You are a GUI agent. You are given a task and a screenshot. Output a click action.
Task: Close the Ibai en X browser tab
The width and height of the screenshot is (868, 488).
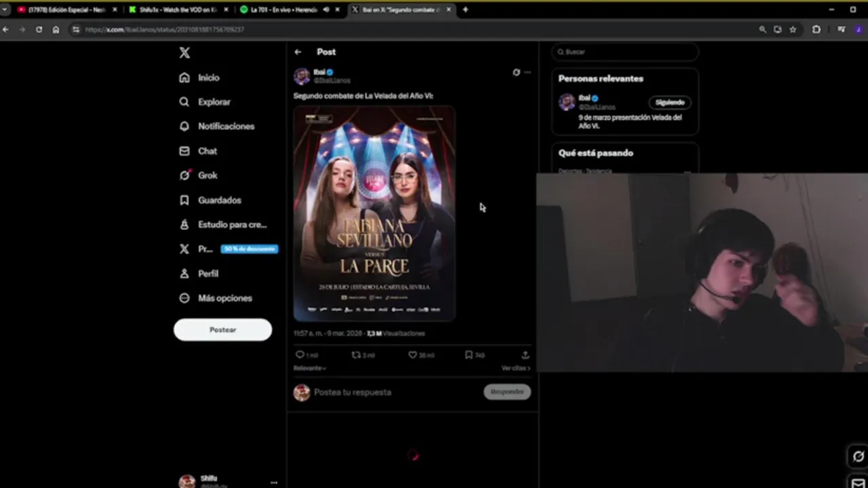coord(449,10)
